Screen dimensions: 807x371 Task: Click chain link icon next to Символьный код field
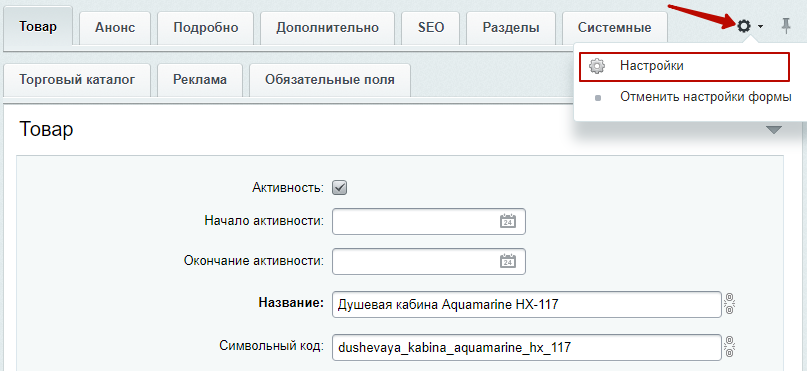tap(730, 347)
